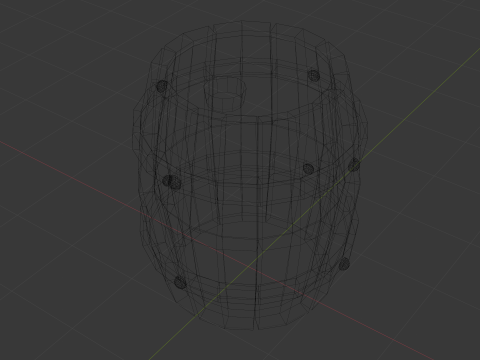Select the overlapping pair of rivet spheres
Image resolution: width=480 pixels, height=360 pixels.
[x=172, y=182]
